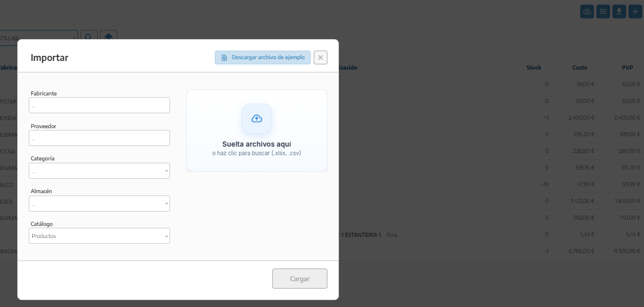Click the search magnifier icon button

point(88,37)
